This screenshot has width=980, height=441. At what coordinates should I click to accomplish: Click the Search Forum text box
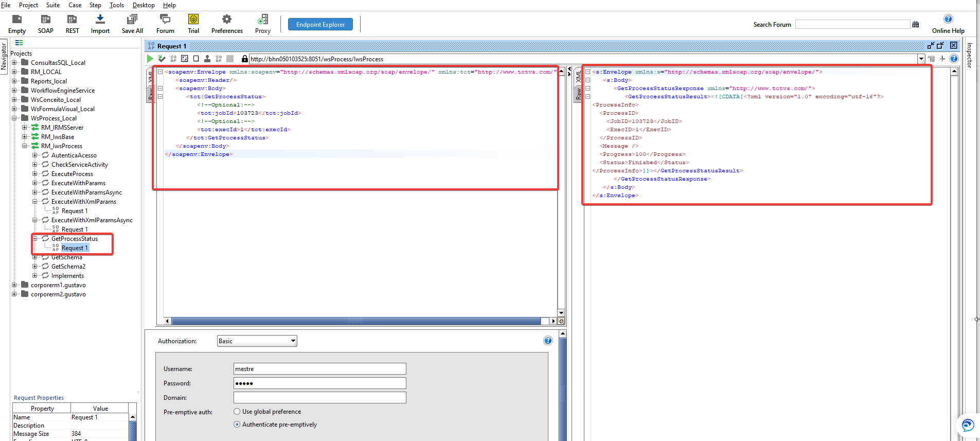pyautogui.click(x=852, y=24)
